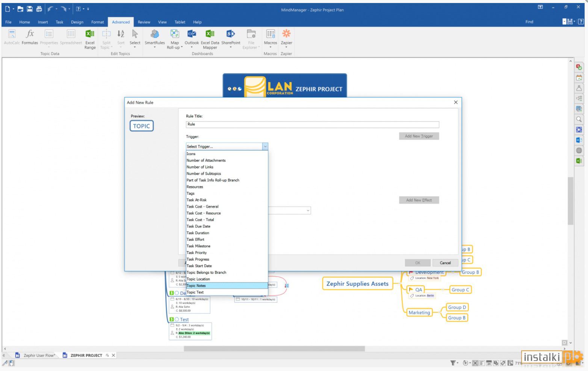This screenshot has width=588, height=371.
Task: Open the File menu tab
Action: click(8, 22)
